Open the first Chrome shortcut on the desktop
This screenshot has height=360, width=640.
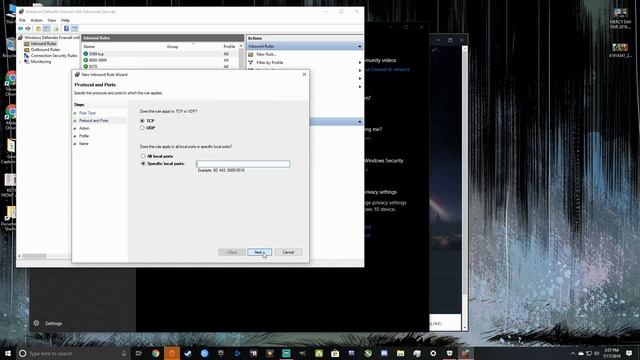coord(11,78)
